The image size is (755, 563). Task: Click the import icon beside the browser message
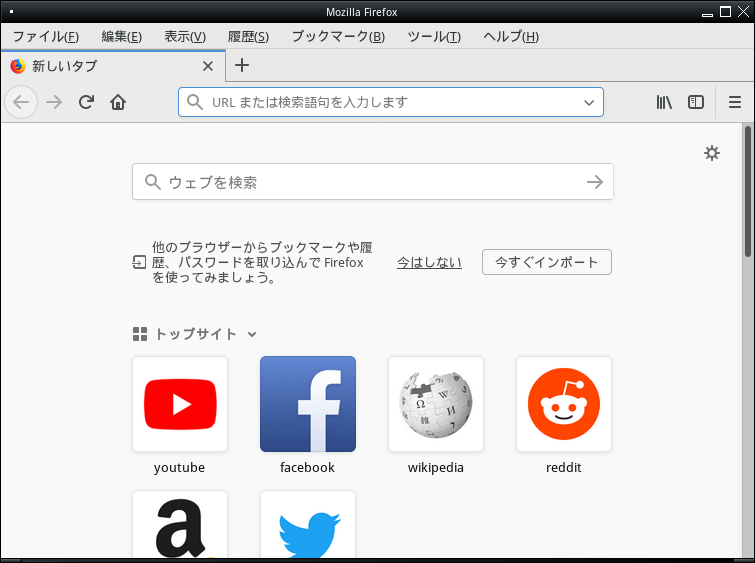[x=139, y=262]
